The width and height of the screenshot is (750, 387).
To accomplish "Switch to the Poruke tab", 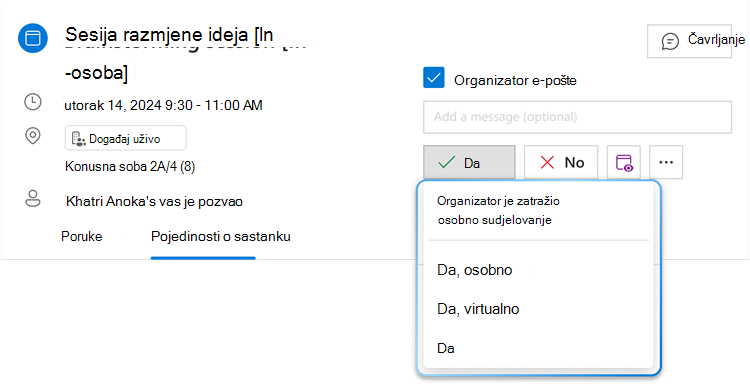I will (x=82, y=236).
